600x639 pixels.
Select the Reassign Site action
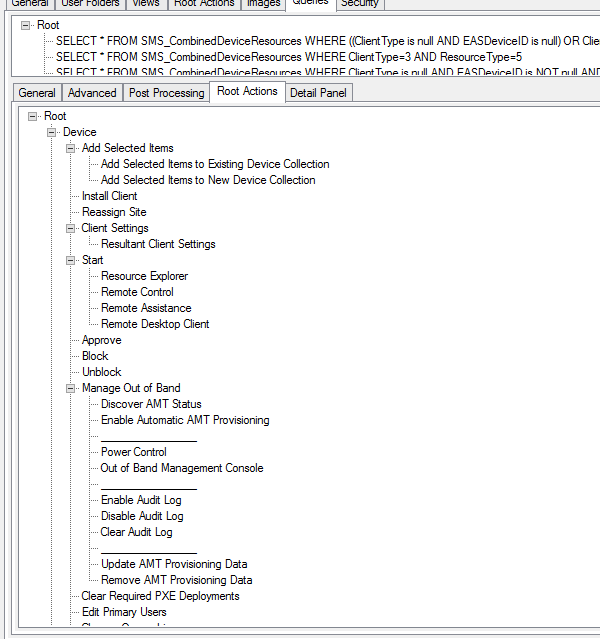pos(114,212)
